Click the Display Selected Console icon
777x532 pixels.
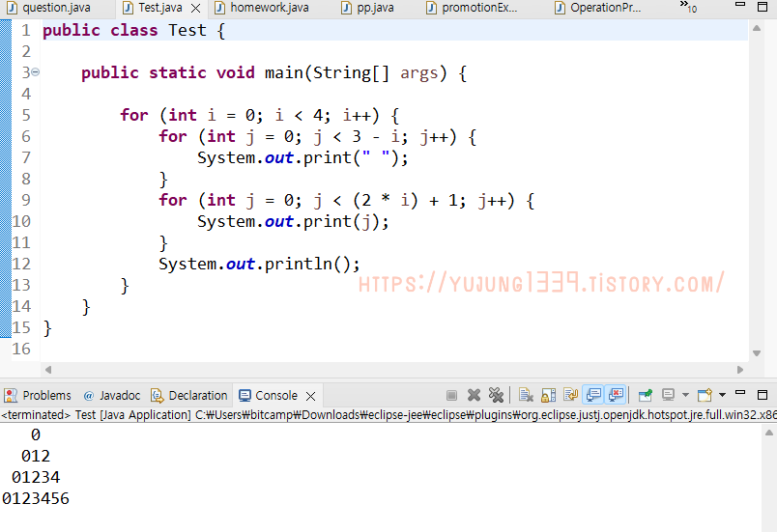[668, 395]
